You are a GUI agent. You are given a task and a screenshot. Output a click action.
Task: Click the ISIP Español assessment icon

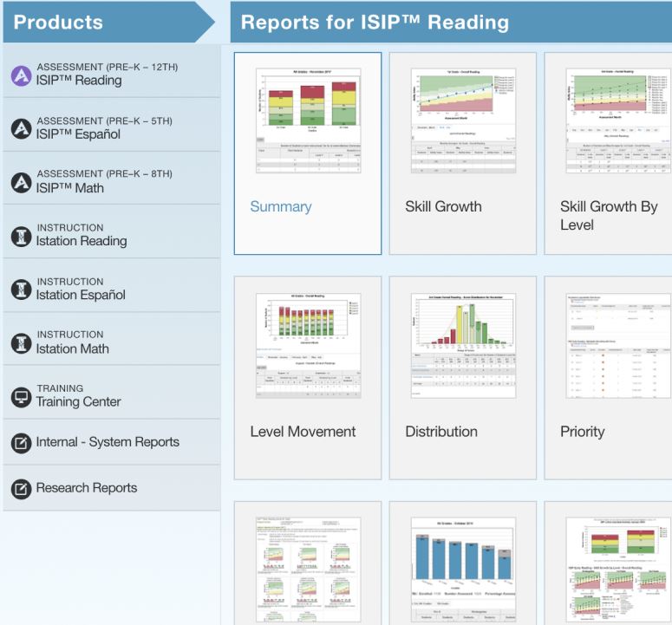[21, 128]
